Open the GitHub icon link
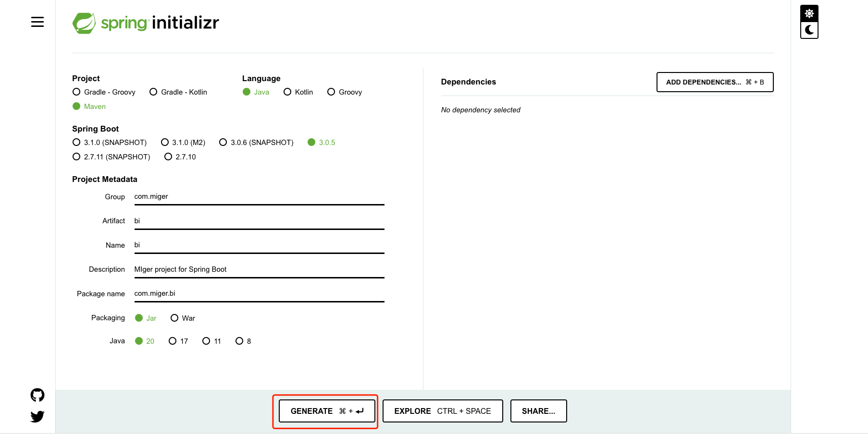868x434 pixels. [37, 395]
